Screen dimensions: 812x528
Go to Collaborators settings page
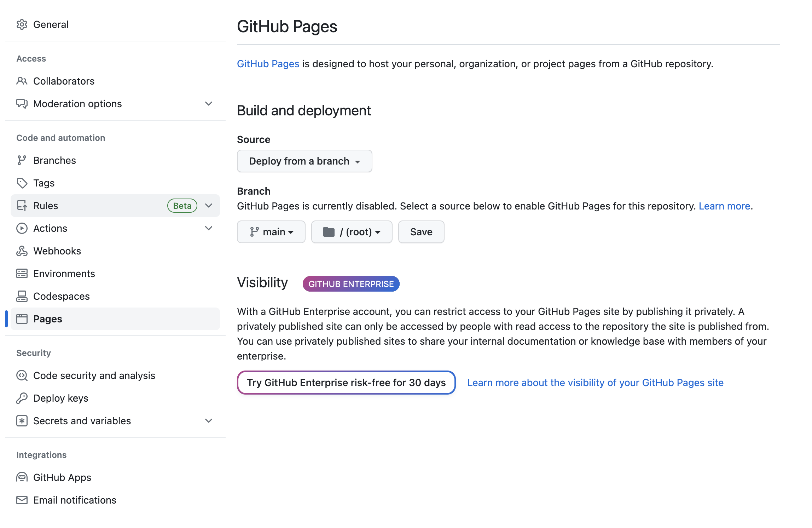point(64,81)
